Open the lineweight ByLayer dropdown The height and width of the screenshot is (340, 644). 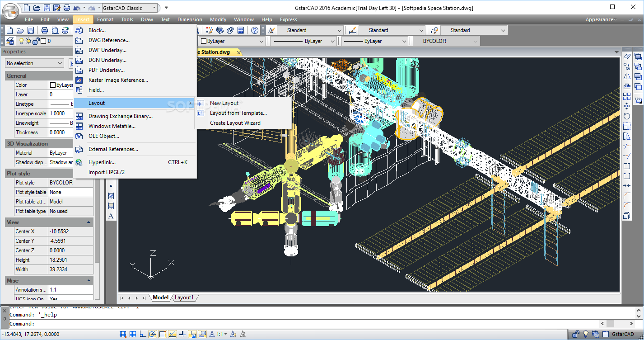point(374,41)
